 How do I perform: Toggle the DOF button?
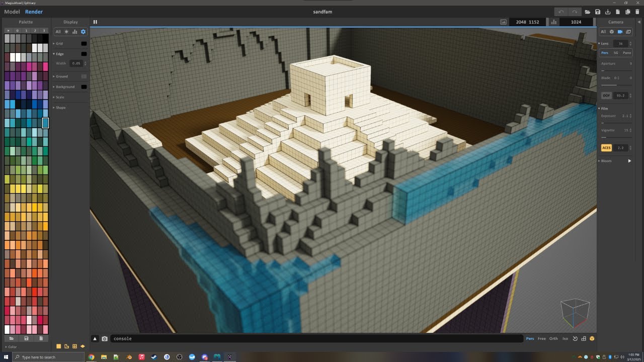pos(606,95)
